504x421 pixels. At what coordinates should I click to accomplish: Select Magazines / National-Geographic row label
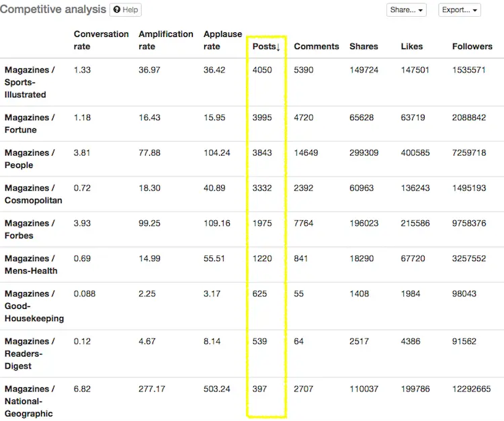pos(30,401)
